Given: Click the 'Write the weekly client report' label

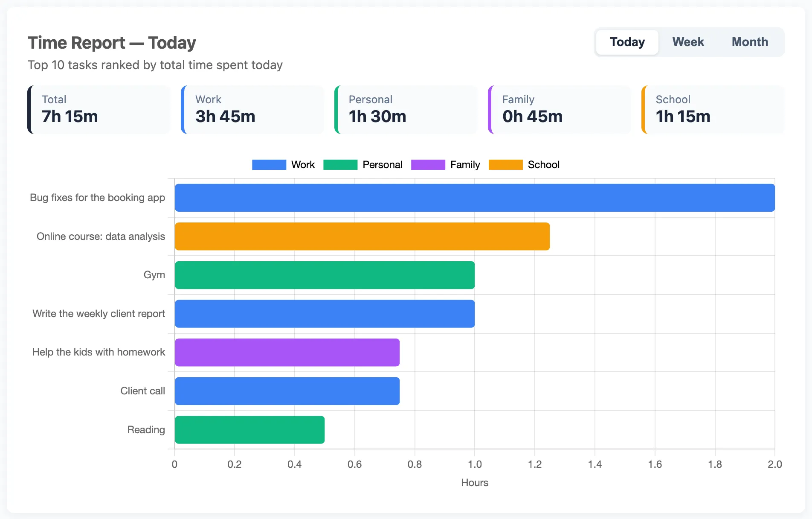Looking at the screenshot, I should [x=99, y=314].
